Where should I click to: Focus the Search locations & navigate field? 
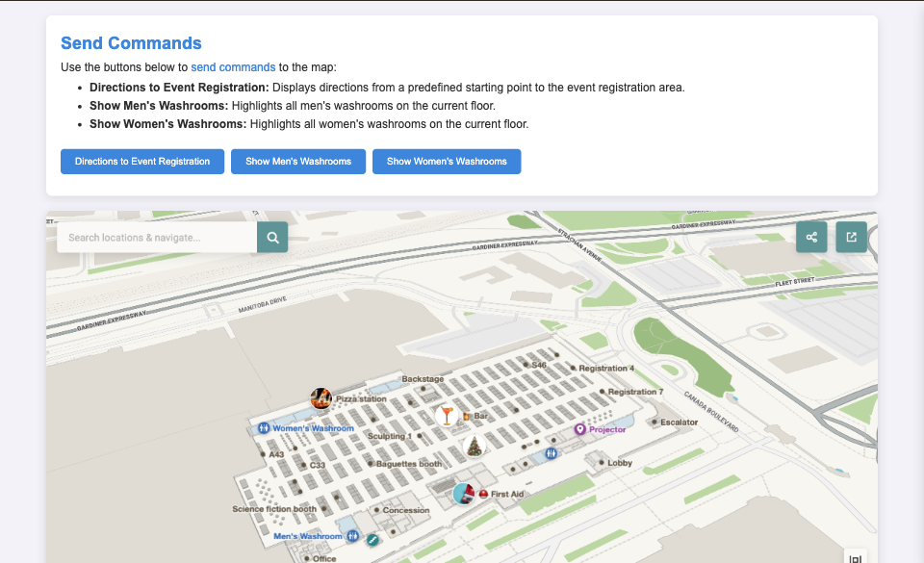157,238
